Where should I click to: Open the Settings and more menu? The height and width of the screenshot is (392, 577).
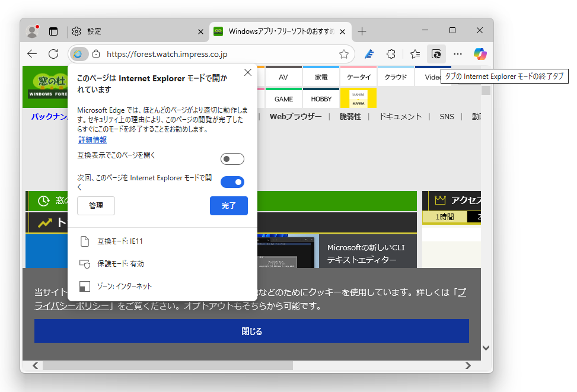pos(458,53)
